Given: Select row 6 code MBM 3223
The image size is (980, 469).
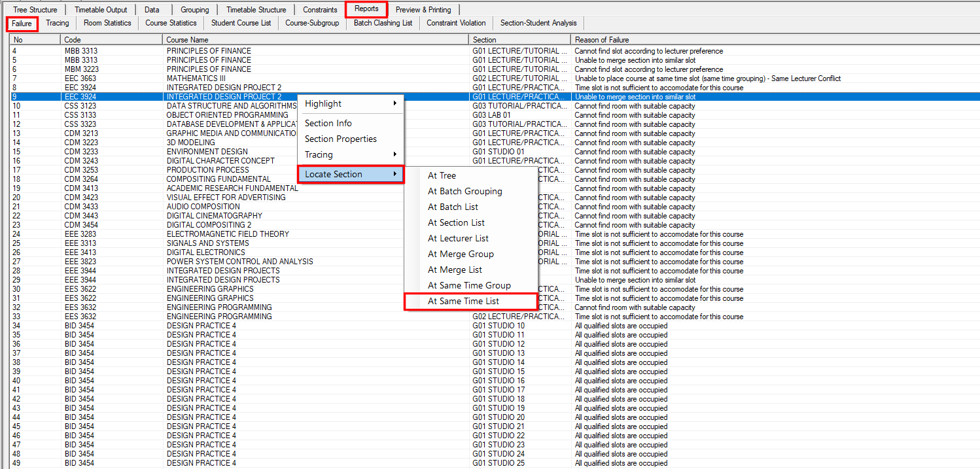Looking at the screenshot, I should [82, 69].
